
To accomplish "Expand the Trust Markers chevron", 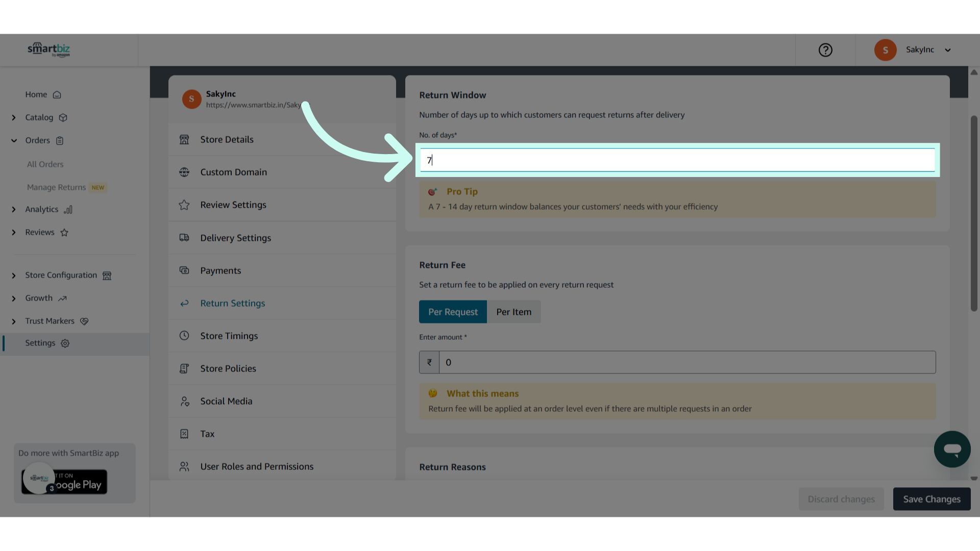I will [x=14, y=321].
